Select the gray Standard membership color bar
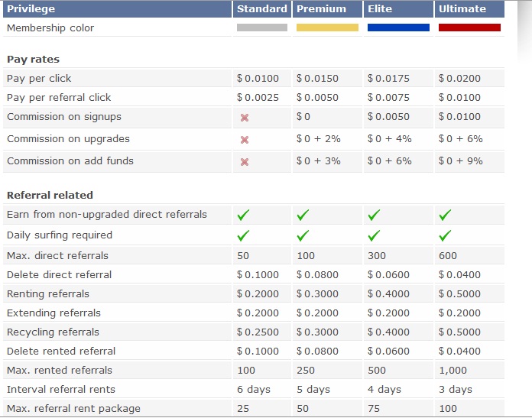Image resolution: width=532 pixels, height=418 pixels. [262, 28]
